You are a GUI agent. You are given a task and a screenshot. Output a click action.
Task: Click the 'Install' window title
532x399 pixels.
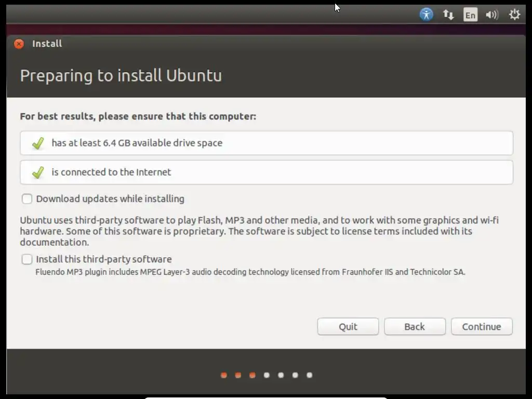47,44
